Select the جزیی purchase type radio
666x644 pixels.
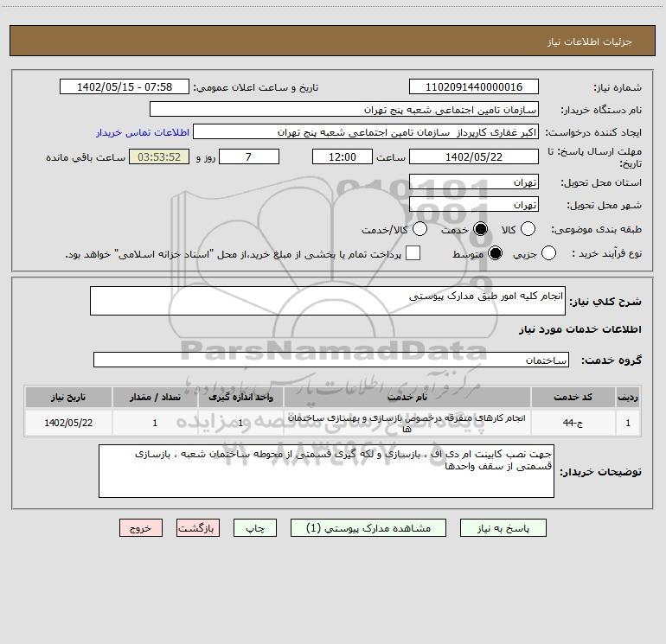point(548,253)
